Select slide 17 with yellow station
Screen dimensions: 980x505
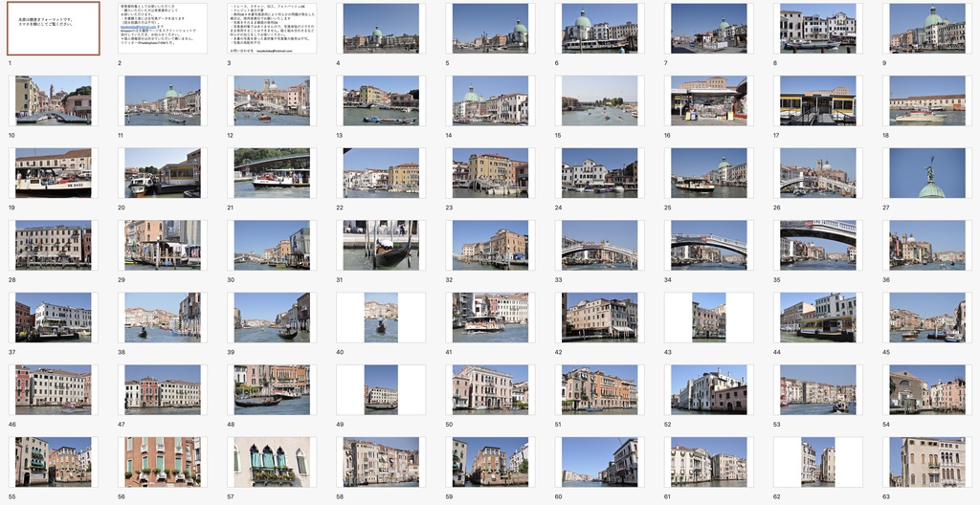818,100
